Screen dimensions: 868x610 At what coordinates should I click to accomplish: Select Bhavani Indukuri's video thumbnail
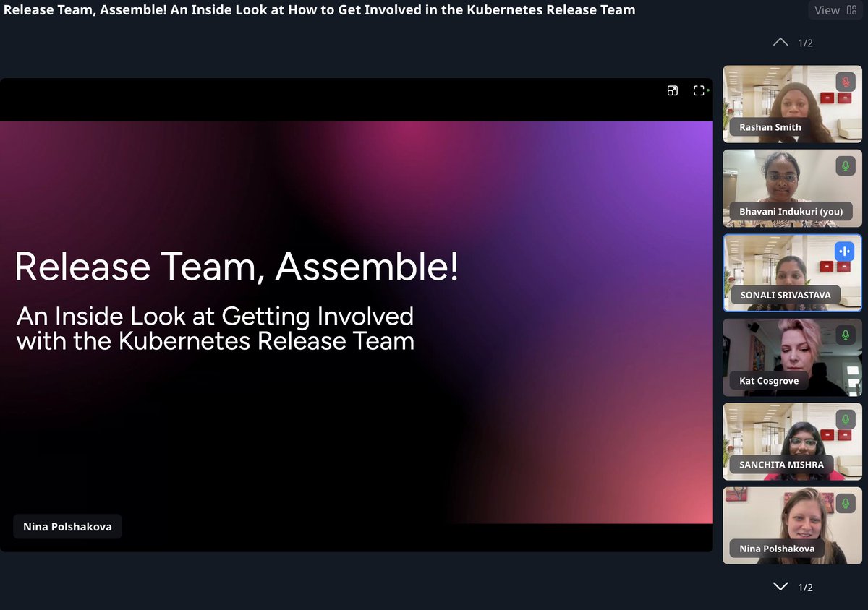point(793,189)
